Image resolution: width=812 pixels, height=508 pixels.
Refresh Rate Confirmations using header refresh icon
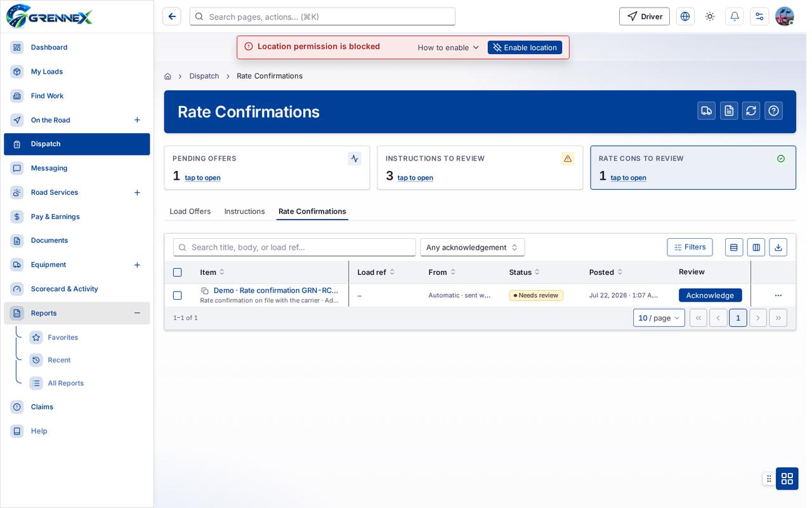(x=751, y=110)
